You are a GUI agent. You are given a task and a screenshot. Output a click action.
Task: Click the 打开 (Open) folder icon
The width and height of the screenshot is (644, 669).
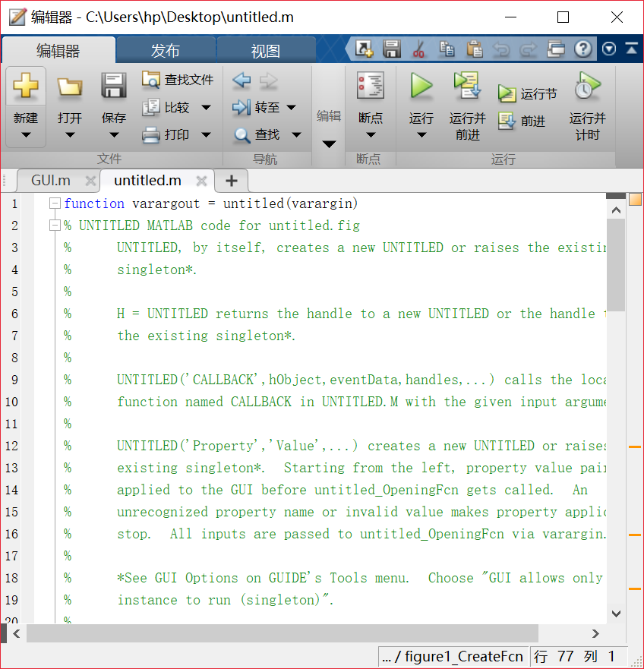click(70, 86)
